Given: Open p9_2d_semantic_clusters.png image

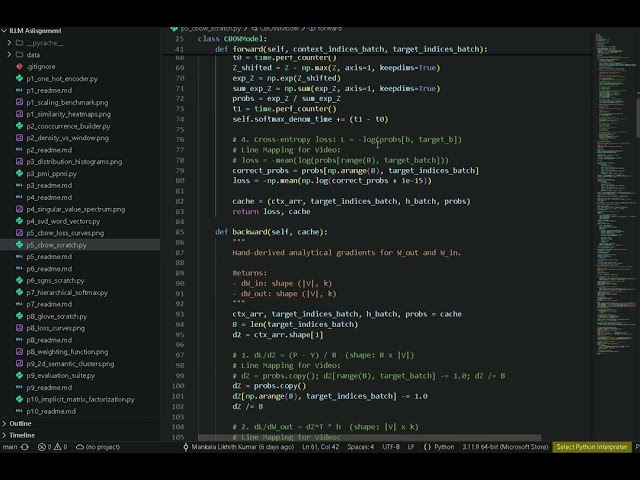Looking at the screenshot, I should (x=70, y=364).
